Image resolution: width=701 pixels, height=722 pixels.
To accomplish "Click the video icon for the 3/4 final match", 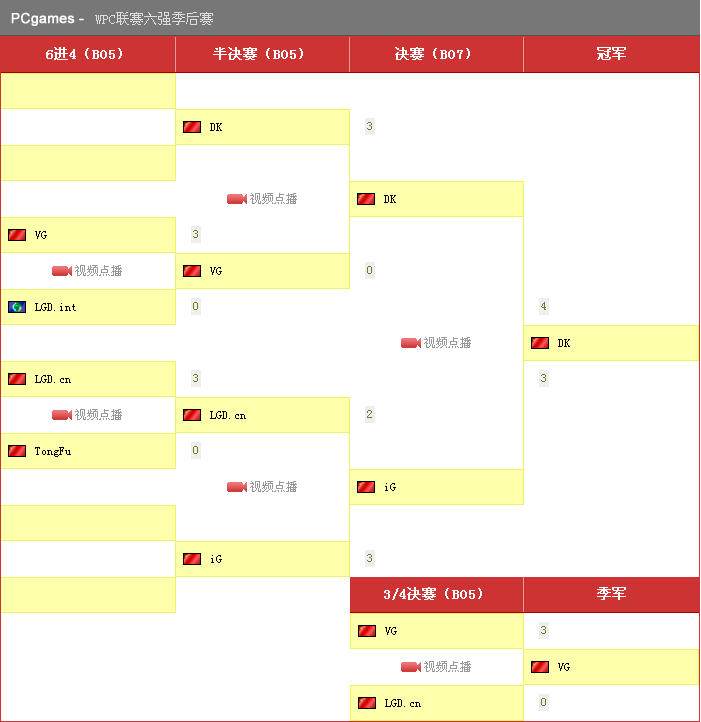I will coord(411,667).
